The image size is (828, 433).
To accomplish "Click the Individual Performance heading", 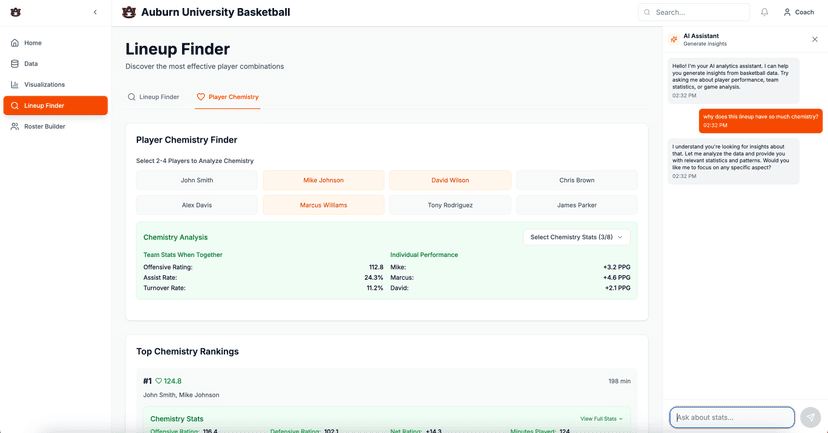I will click(424, 255).
